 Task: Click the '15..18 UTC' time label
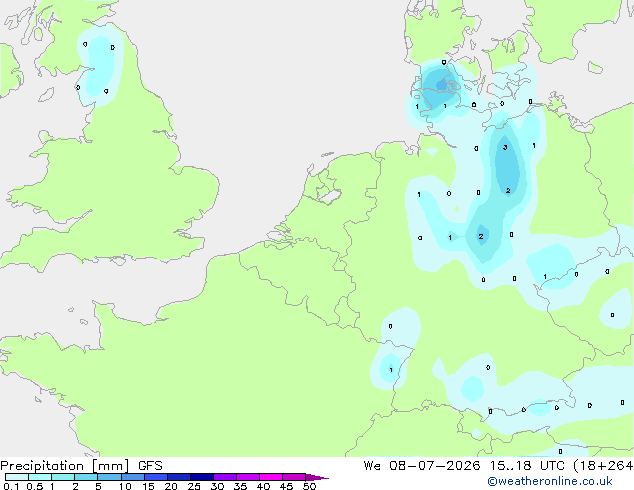(x=526, y=466)
